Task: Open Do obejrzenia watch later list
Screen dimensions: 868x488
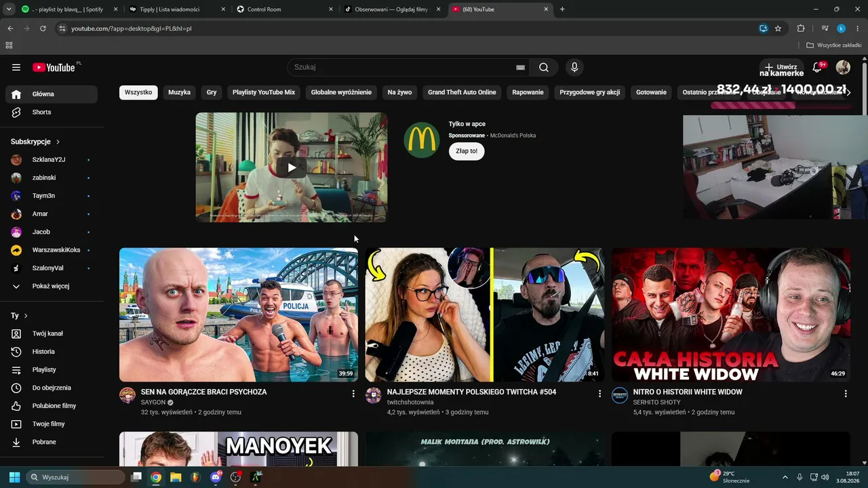Action: click(x=52, y=388)
